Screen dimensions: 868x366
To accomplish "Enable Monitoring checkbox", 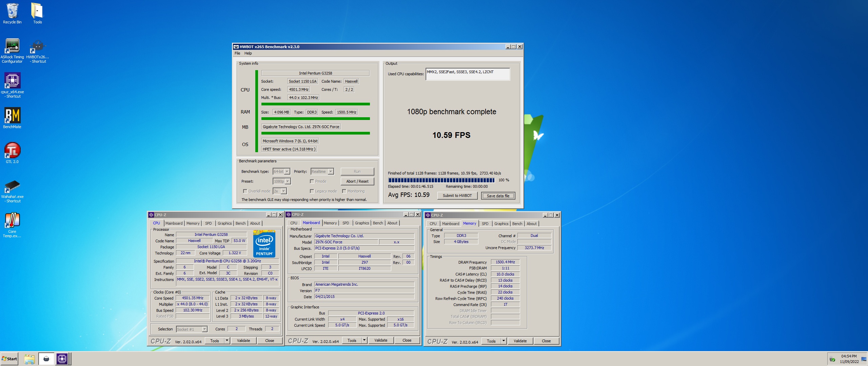I will point(344,191).
